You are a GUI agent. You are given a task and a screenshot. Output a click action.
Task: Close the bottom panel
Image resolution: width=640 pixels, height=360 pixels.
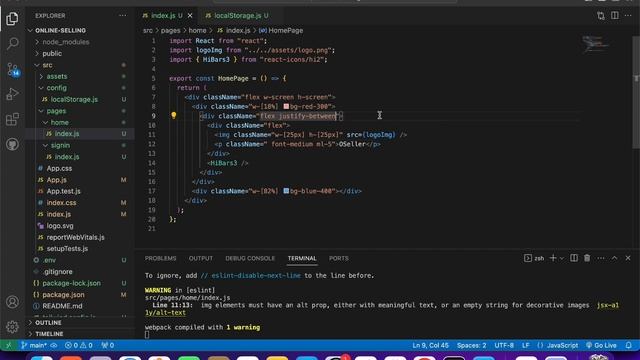click(628, 258)
